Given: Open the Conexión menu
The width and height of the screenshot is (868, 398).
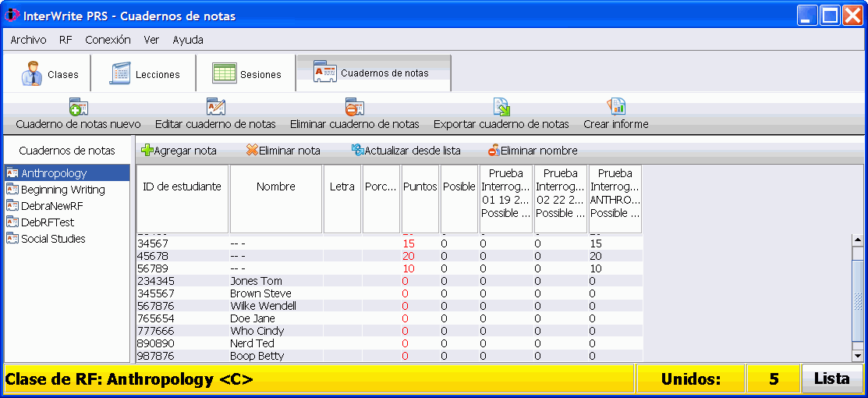Looking at the screenshot, I should pos(108,40).
